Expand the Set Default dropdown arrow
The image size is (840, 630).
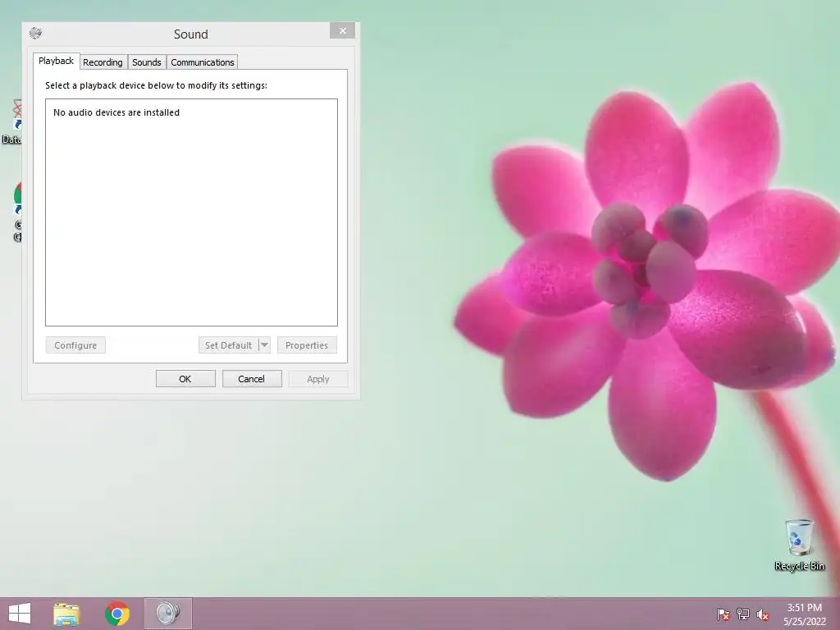pos(264,345)
